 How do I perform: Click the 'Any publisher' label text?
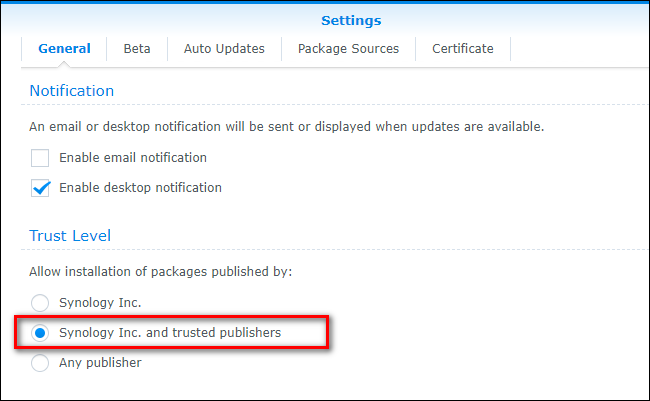100,363
